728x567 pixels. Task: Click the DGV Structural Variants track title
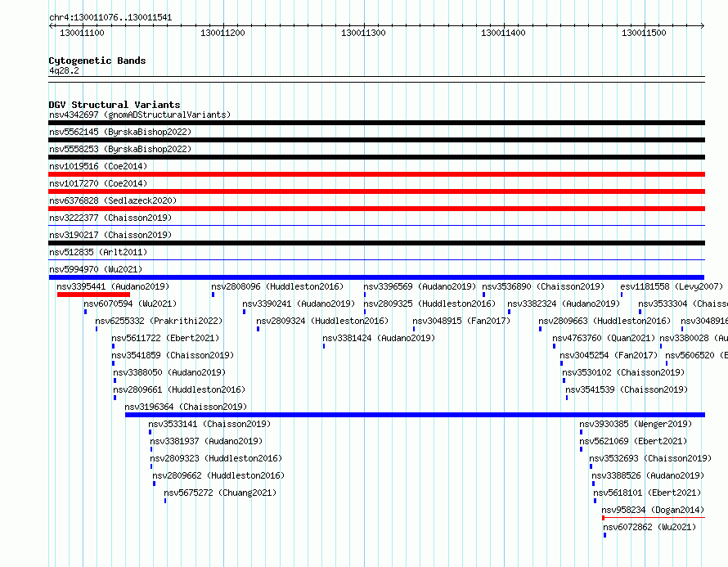115,105
